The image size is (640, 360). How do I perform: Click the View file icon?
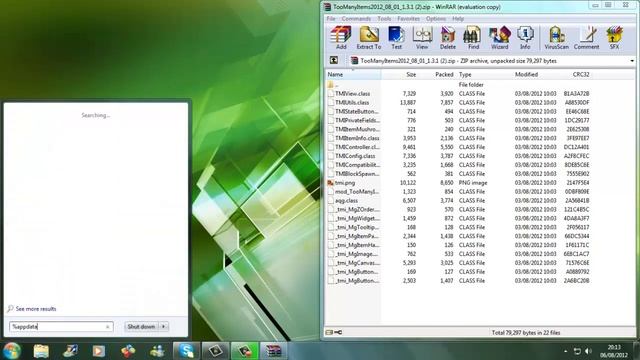pos(422,38)
